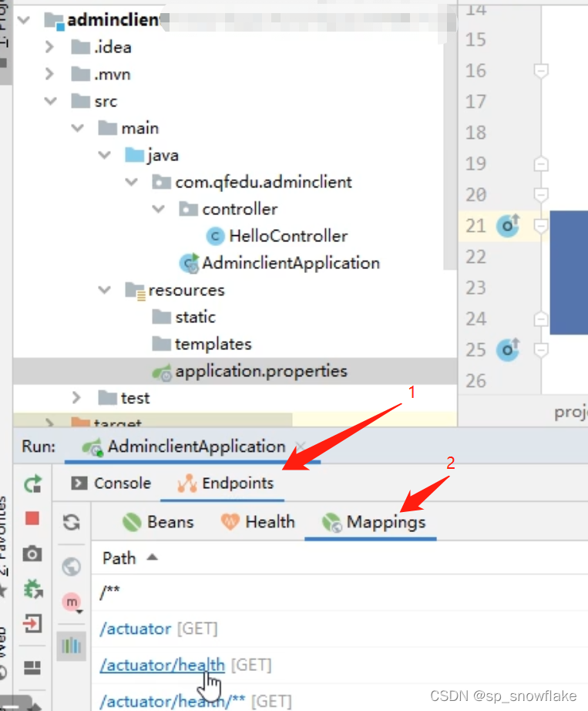Close the AdminclientApplication run tab

click(x=301, y=446)
